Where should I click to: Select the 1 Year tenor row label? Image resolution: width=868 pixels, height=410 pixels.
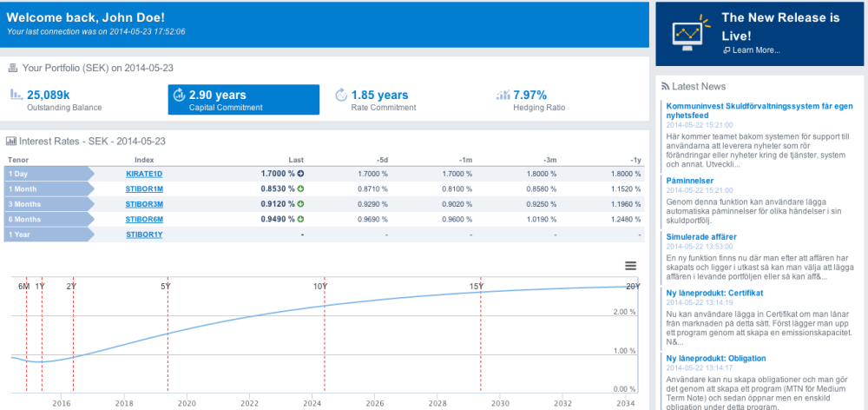click(49, 235)
